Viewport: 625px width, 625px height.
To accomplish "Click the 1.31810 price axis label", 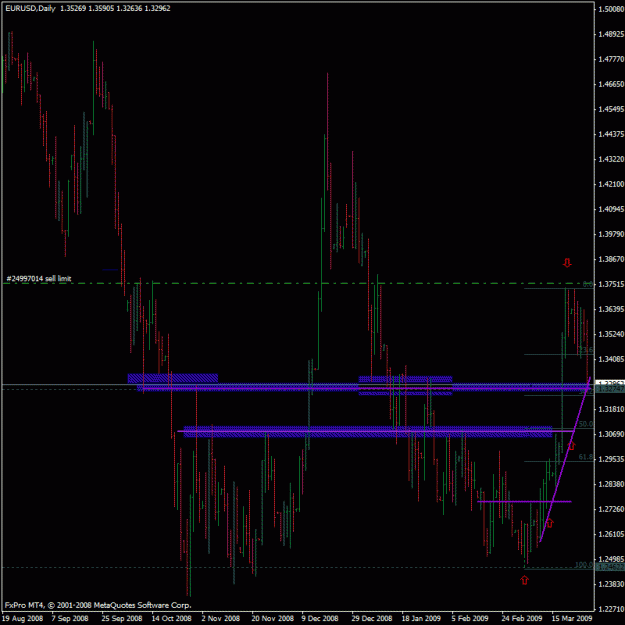I will (x=611, y=409).
